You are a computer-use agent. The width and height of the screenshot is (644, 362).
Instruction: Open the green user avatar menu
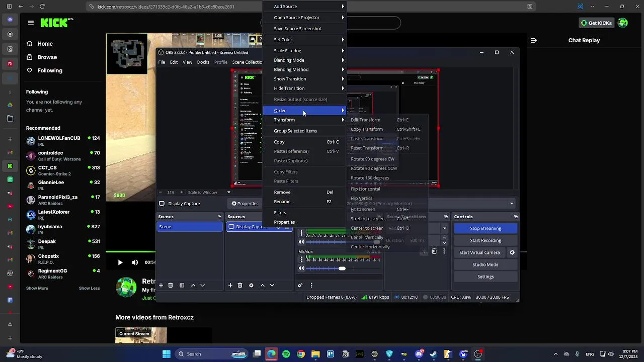click(x=623, y=23)
